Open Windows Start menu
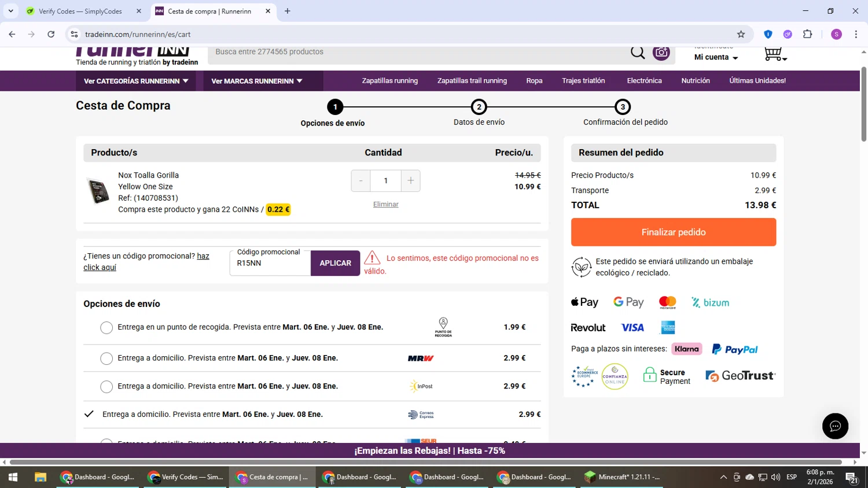Image resolution: width=868 pixels, height=488 pixels. point(13,477)
